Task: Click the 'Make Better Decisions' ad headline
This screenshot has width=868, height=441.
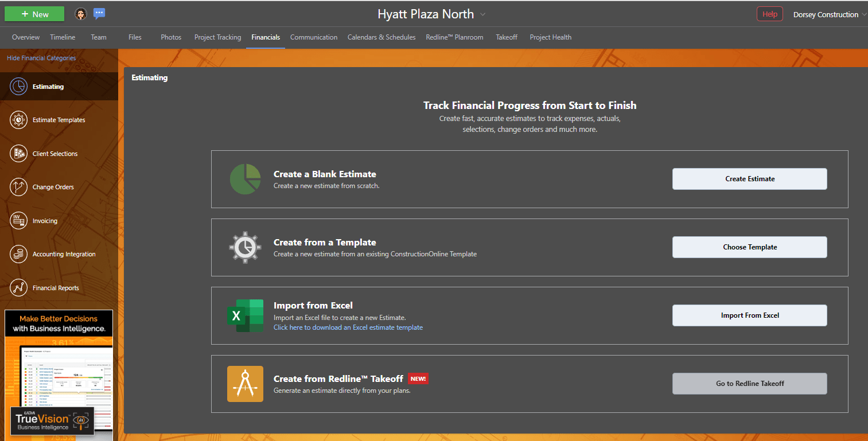Action: pyautogui.click(x=59, y=318)
